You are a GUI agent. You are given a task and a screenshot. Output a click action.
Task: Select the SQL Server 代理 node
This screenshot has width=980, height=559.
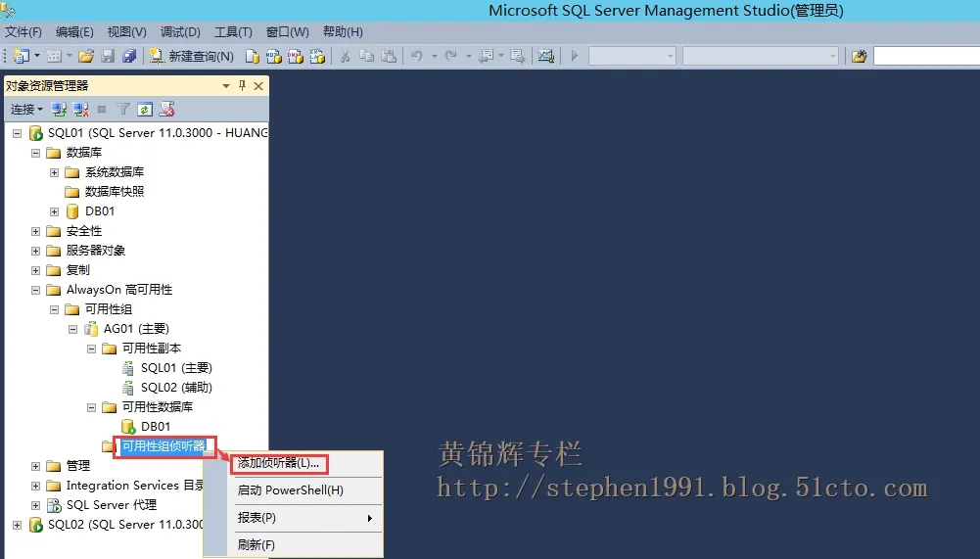(x=112, y=504)
